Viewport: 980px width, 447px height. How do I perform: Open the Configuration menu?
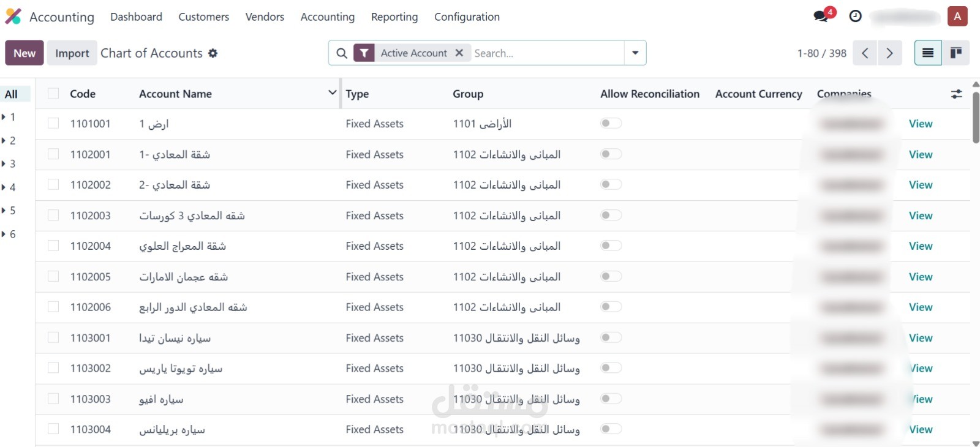[x=467, y=17]
